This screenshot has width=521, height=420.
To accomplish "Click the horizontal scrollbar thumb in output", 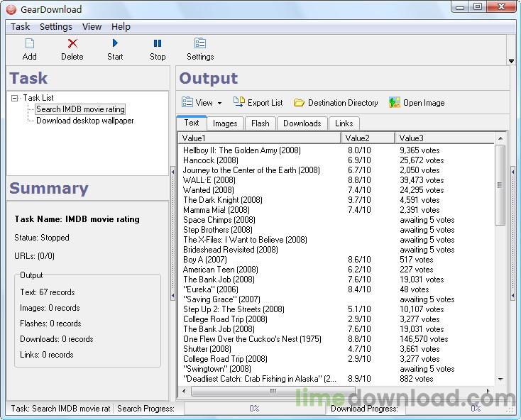I will pyautogui.click(x=273, y=391).
